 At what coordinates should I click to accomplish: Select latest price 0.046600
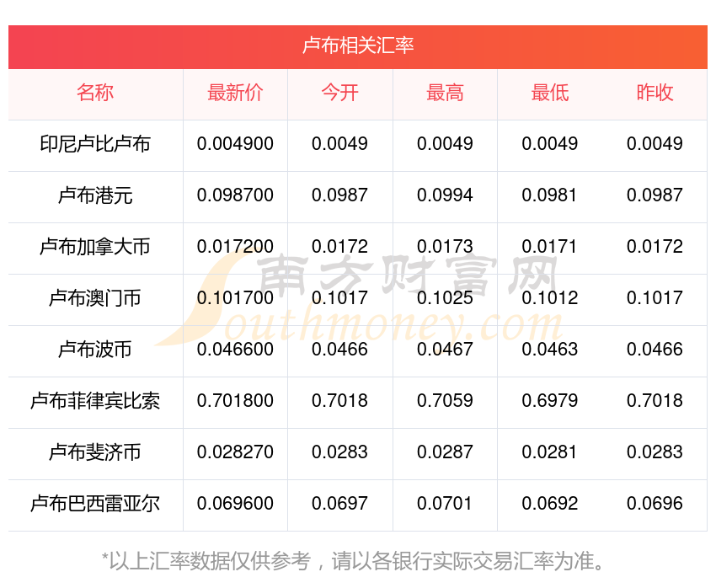tap(235, 350)
